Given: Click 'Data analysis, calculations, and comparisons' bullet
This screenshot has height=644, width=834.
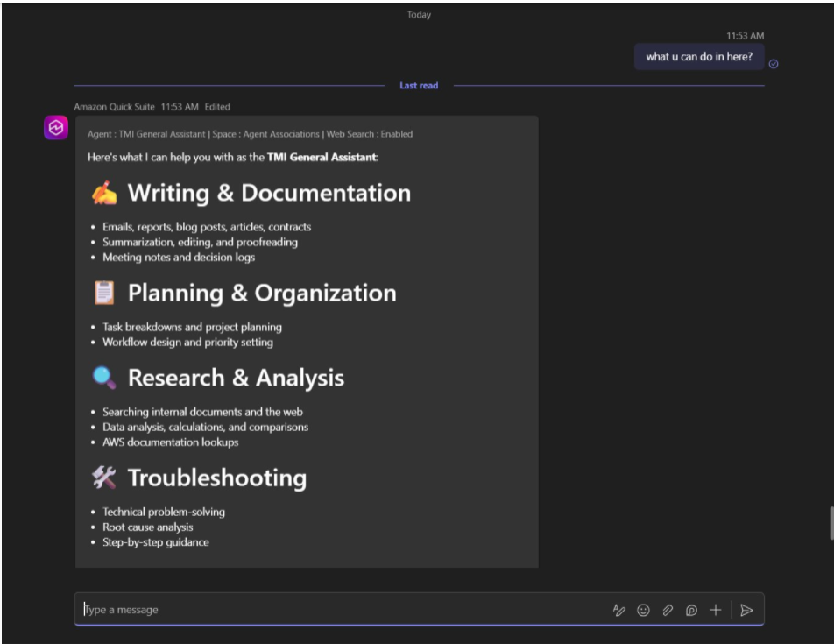Looking at the screenshot, I should (205, 427).
